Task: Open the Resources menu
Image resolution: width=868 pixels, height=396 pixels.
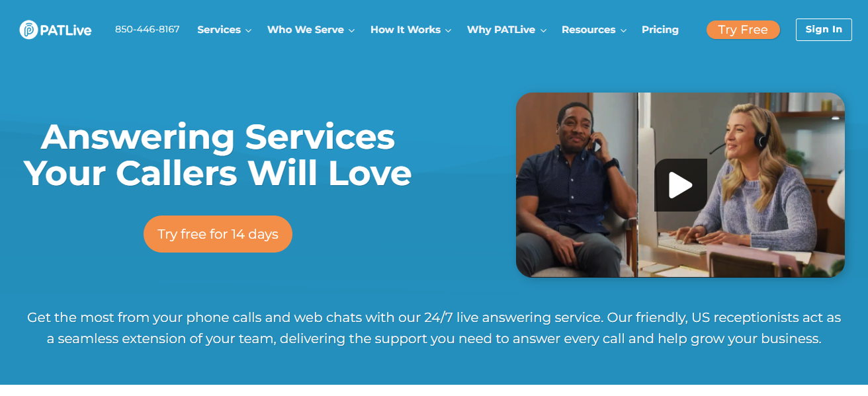Action: (589, 30)
